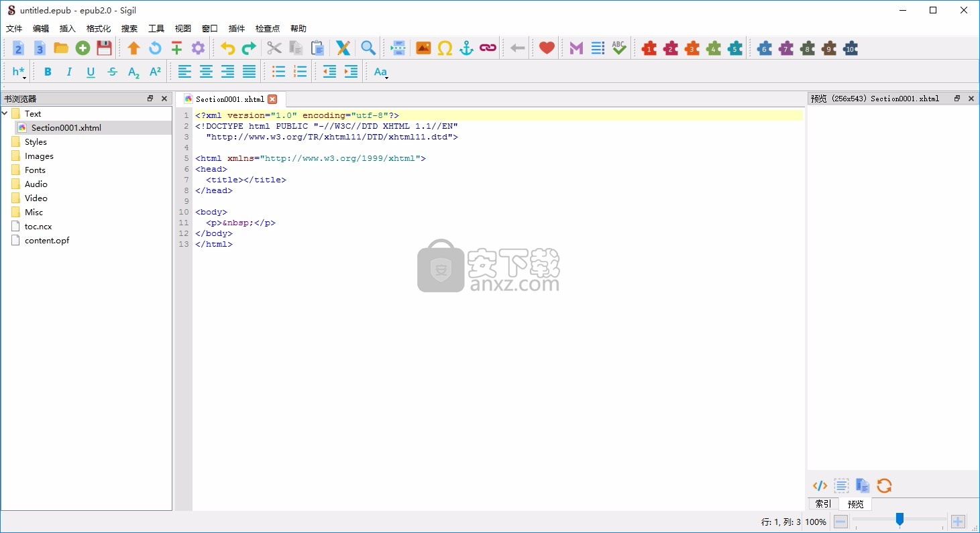The image size is (980, 533).
Task: Select toc.ncx file
Action: coord(38,226)
